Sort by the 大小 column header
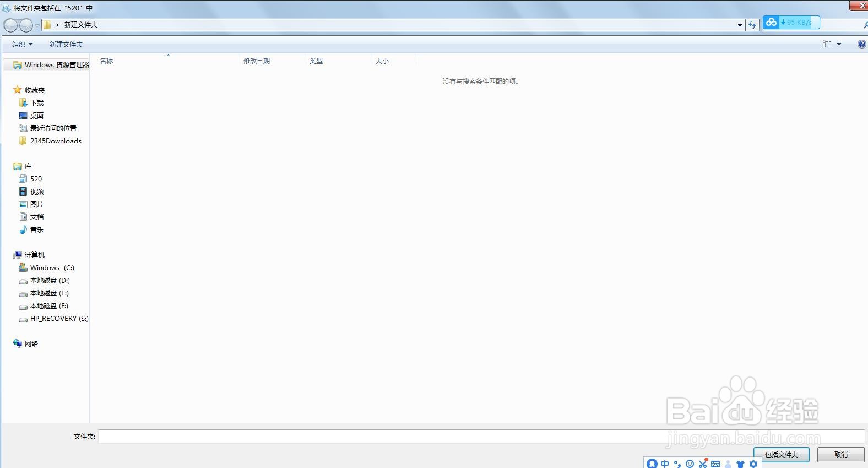Viewport: 868px width, 468px height. click(x=382, y=61)
